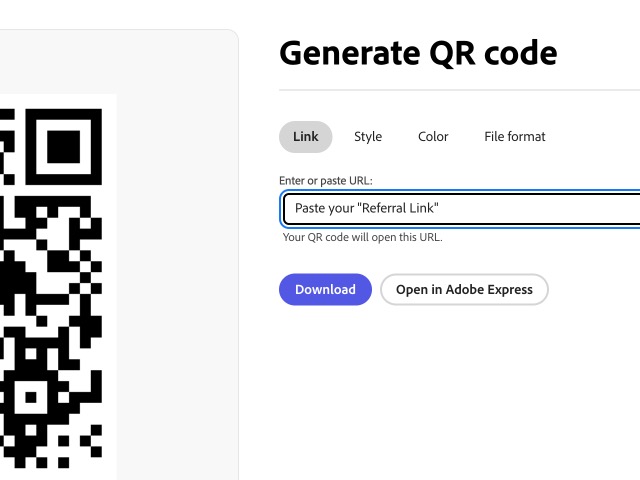Go to the File format tab
The height and width of the screenshot is (480, 640).
[x=515, y=137]
